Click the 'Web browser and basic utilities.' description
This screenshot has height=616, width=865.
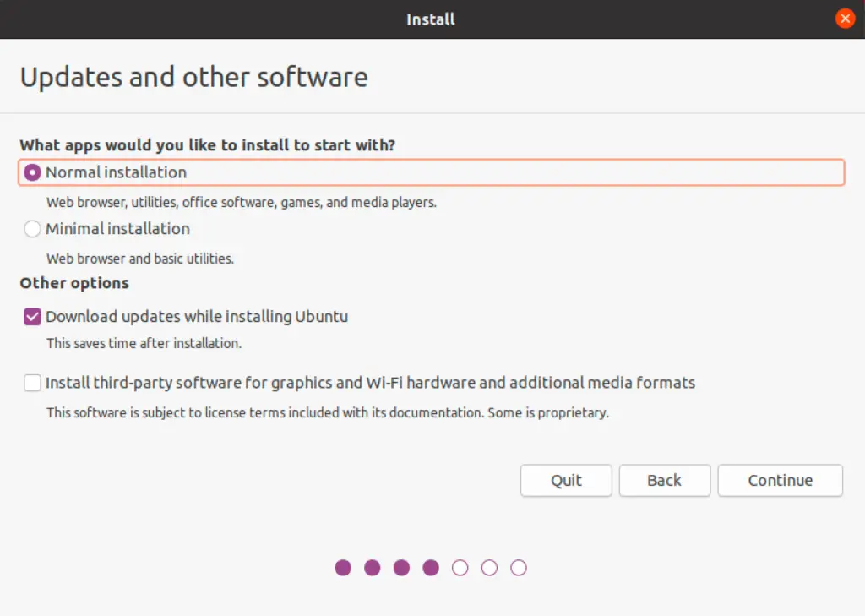coord(140,259)
